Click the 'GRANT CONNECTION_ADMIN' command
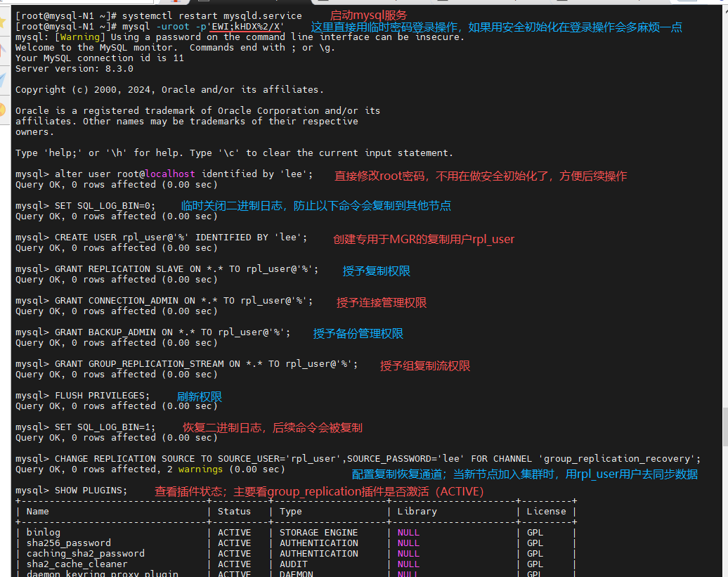Image resolution: width=728 pixels, height=577 pixels. tap(184, 300)
